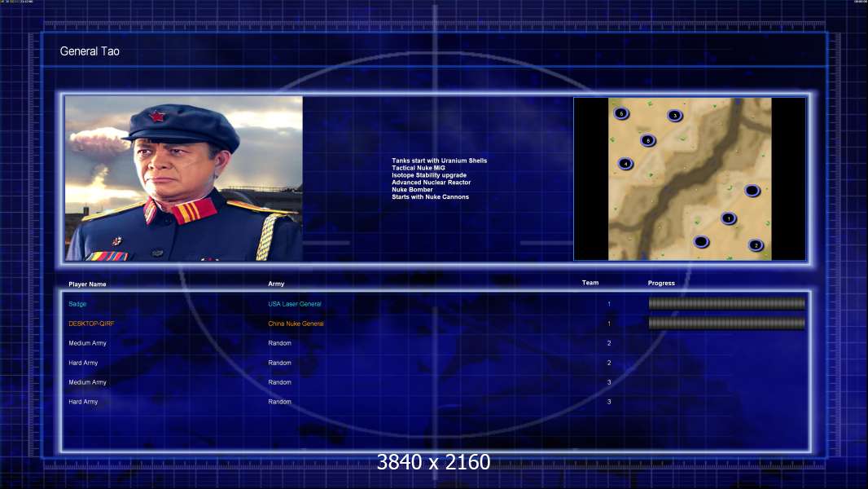The height and width of the screenshot is (489, 868).
Task: Click the first player's loading progress bar
Action: (x=726, y=304)
